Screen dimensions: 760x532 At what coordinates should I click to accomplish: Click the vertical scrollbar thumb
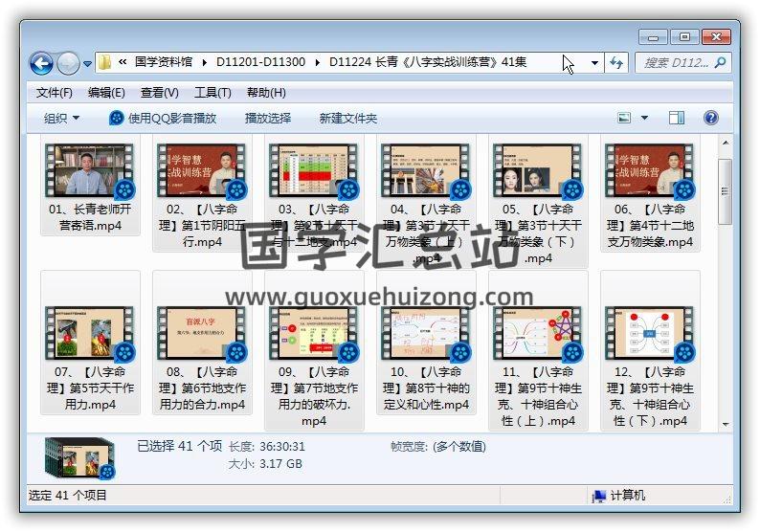pyautogui.click(x=726, y=191)
